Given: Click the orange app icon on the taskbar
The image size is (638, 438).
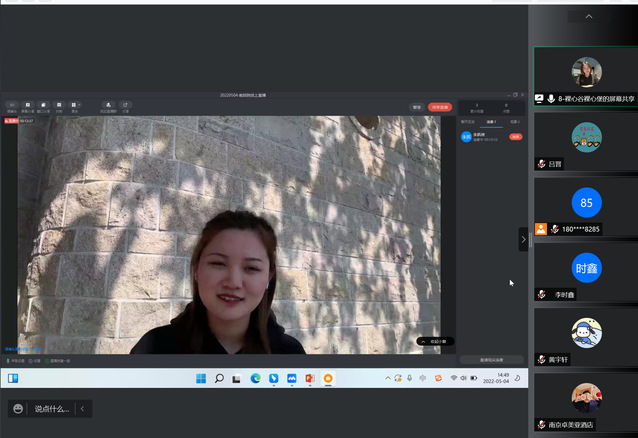Looking at the screenshot, I should (328, 379).
